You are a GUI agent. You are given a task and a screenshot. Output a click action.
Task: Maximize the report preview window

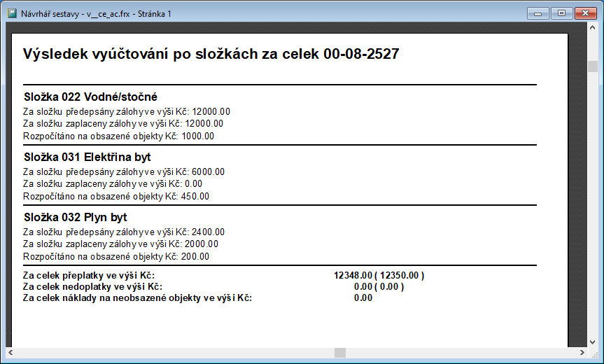click(x=561, y=13)
